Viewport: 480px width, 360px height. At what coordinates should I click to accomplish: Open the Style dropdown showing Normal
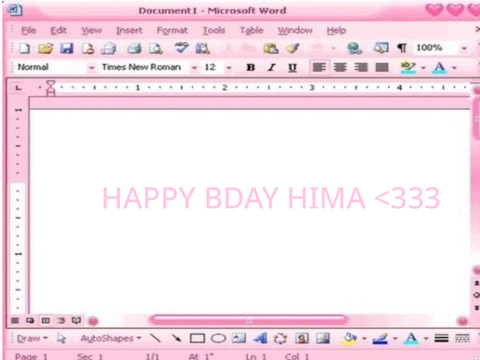(91, 68)
